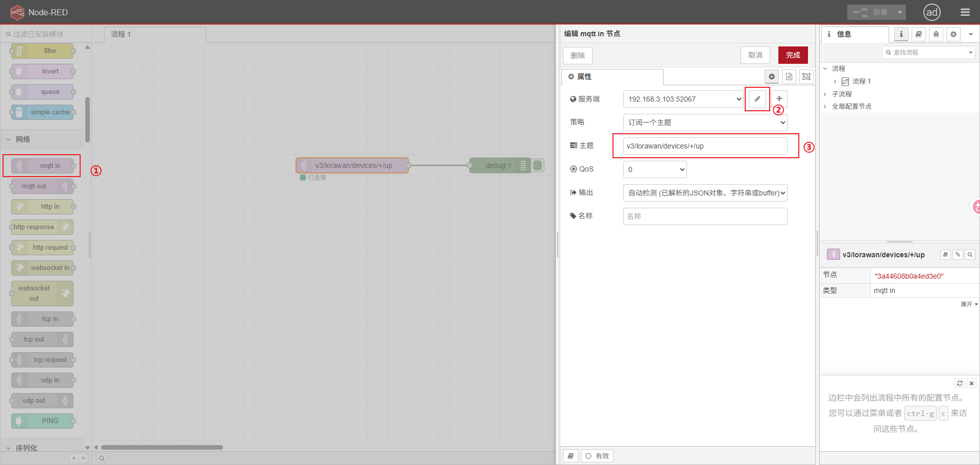Viewport: 980px width, 465px height.
Task: Collapse all palette categories arrow
Action: point(74,458)
